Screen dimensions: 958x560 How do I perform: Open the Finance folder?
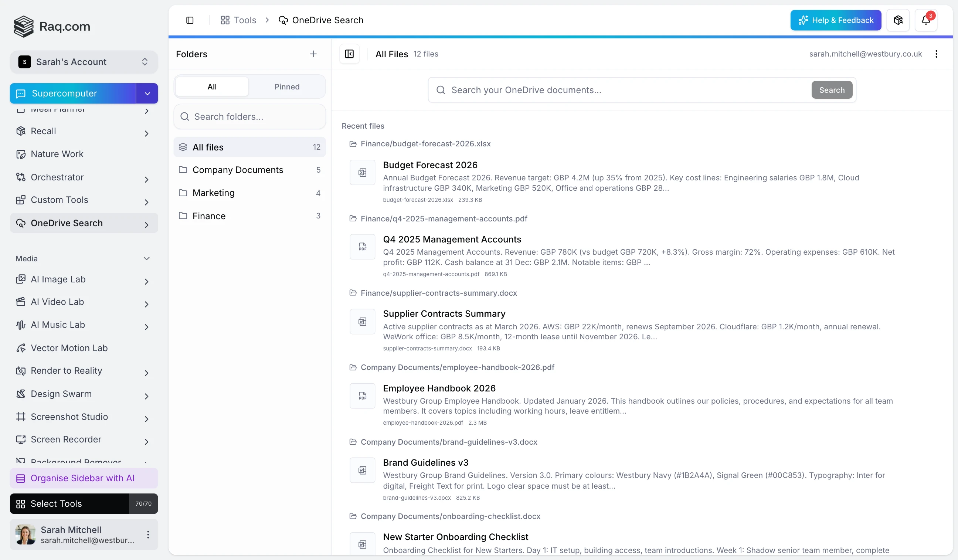pos(249,216)
